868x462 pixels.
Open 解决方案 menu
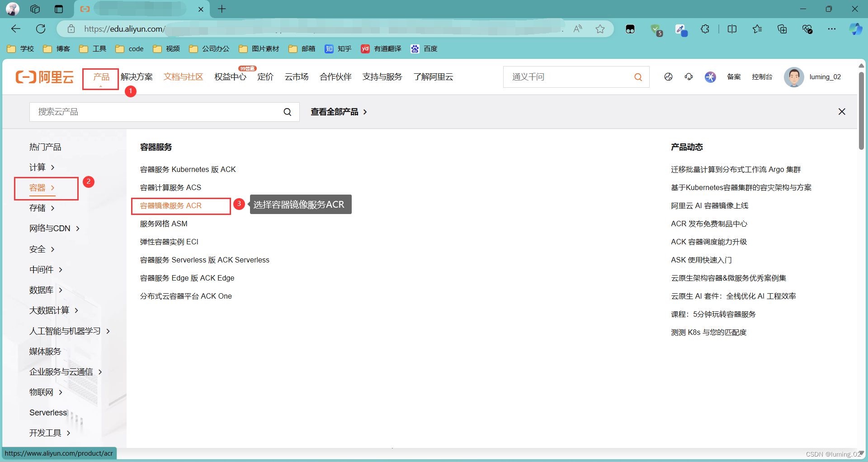click(x=137, y=77)
